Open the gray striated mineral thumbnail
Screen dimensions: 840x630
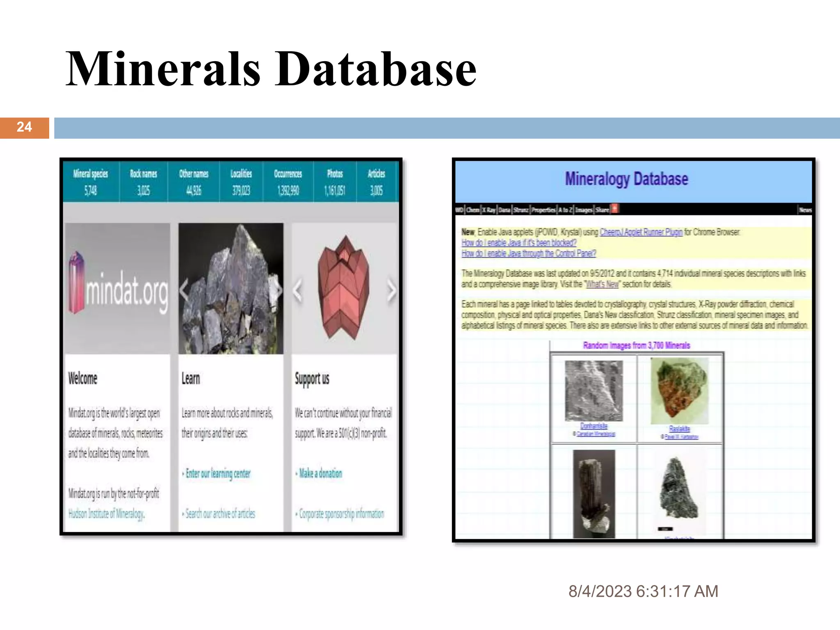point(593,391)
